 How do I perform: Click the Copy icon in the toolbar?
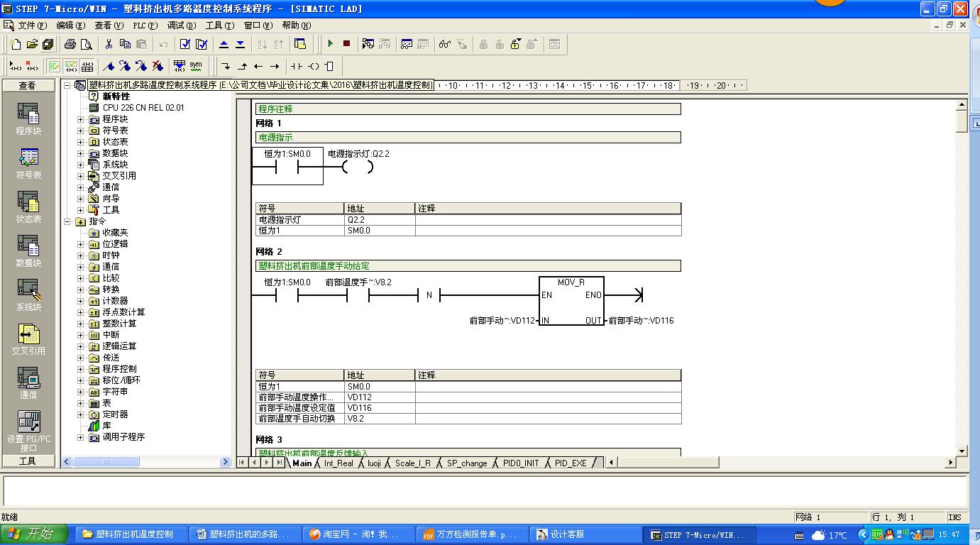[x=125, y=44]
